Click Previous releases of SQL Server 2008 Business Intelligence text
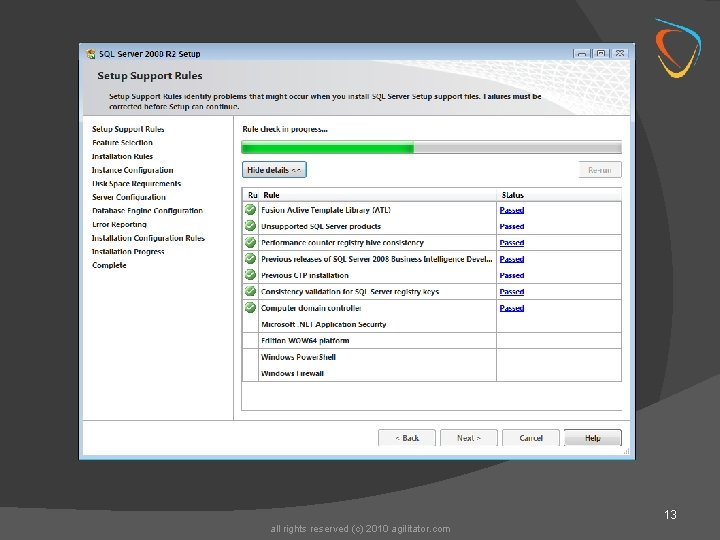This screenshot has height=540, width=720. tap(377, 259)
